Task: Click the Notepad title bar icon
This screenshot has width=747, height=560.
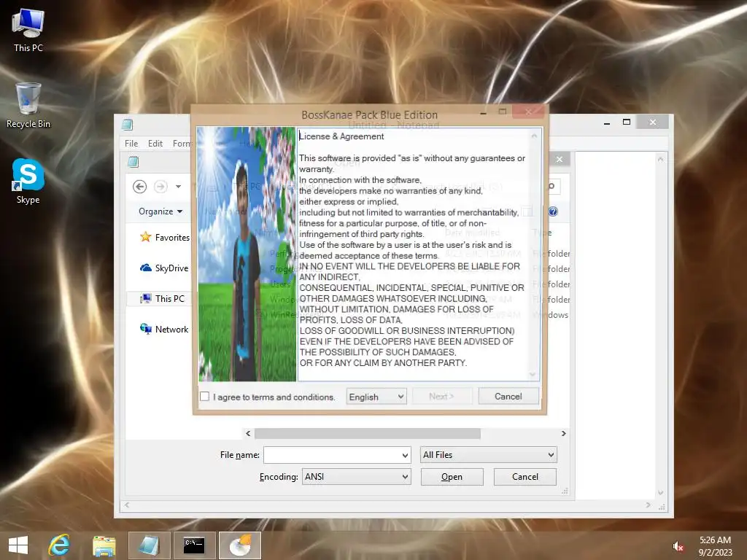Action: (127, 125)
